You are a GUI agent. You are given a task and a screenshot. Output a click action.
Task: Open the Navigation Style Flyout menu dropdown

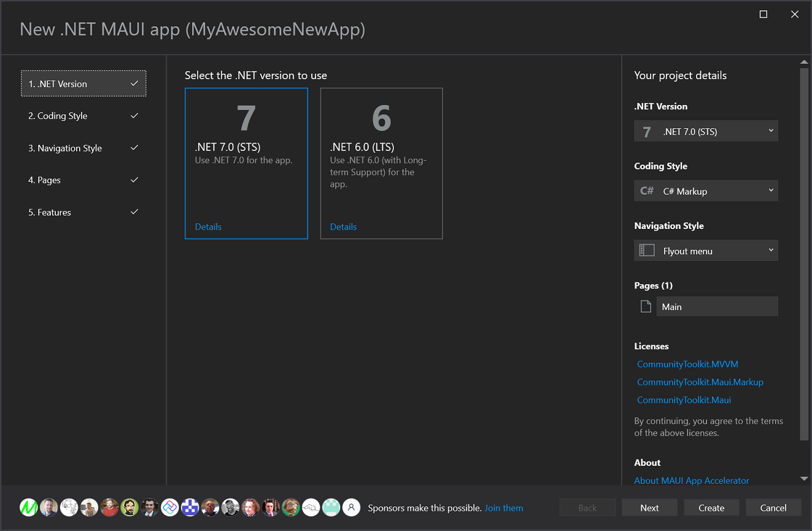706,250
